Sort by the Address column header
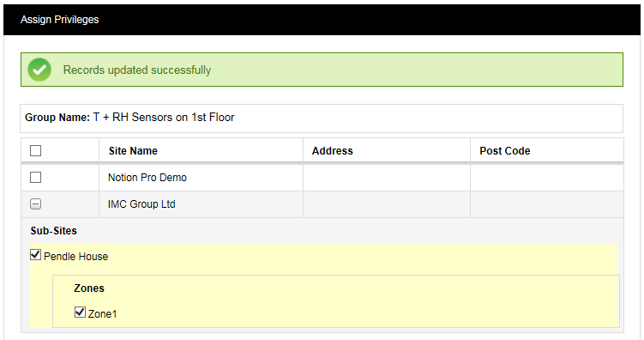The height and width of the screenshot is (340, 644). (x=332, y=151)
